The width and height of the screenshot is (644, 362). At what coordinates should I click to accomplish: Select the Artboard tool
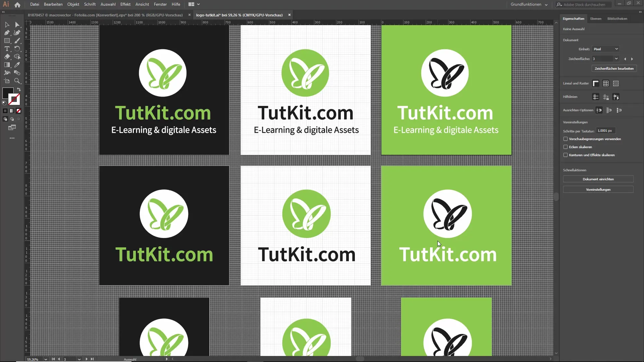click(x=7, y=81)
